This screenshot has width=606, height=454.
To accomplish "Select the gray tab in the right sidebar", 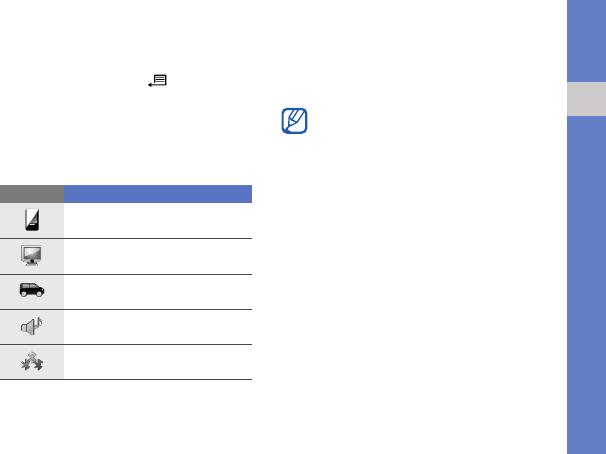I will coord(586,99).
